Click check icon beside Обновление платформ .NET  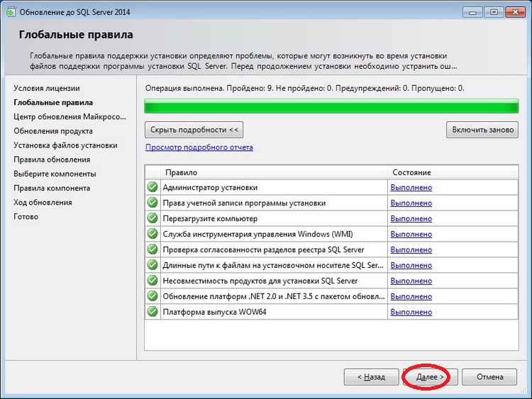pyautogui.click(x=153, y=296)
